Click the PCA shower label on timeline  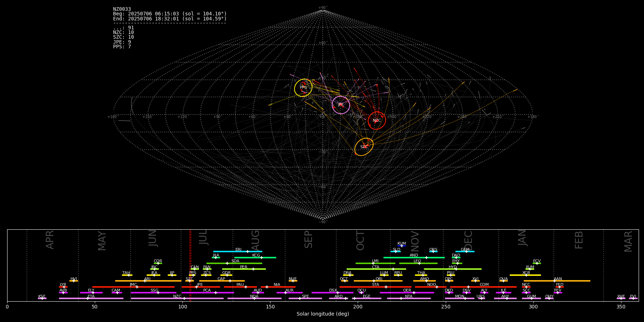coord(207,291)
